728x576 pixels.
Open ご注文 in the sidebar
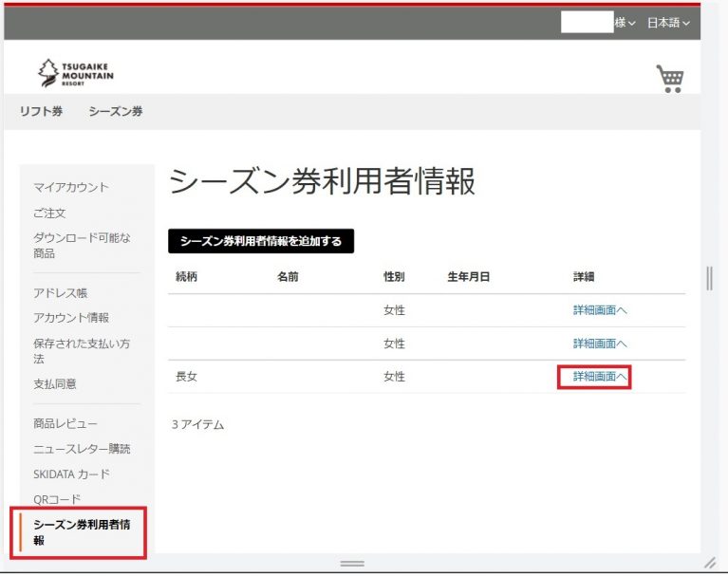click(x=49, y=214)
